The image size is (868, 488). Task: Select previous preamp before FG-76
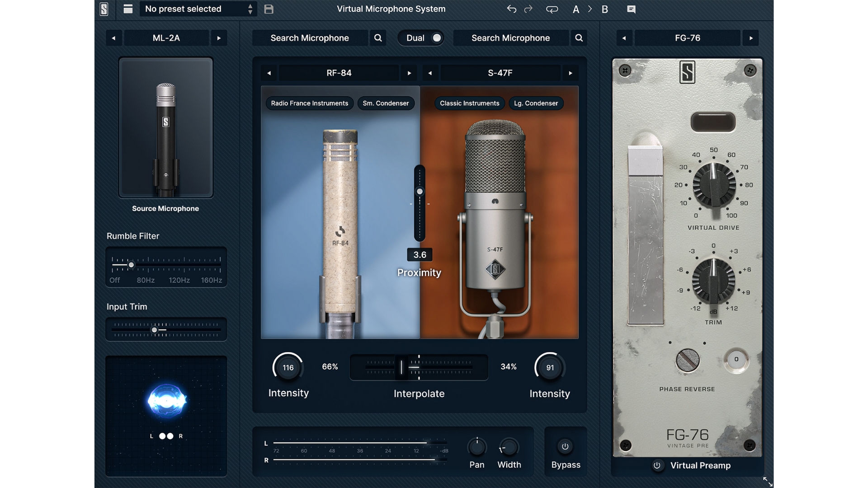pyautogui.click(x=624, y=38)
